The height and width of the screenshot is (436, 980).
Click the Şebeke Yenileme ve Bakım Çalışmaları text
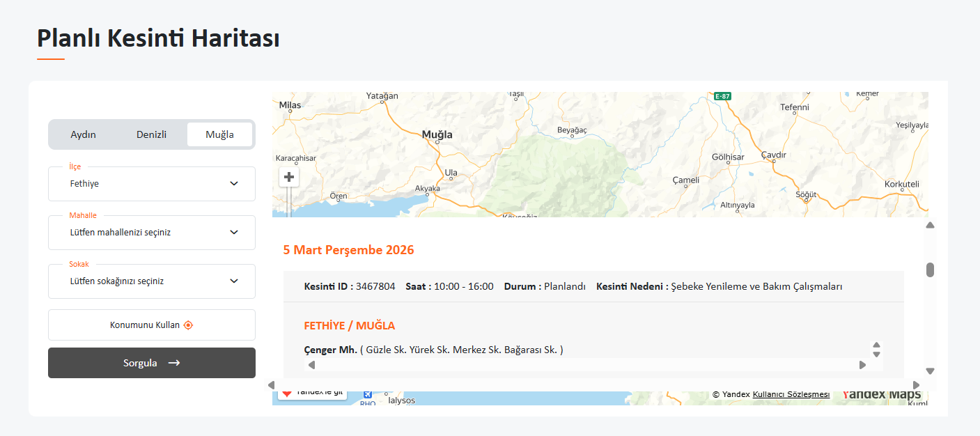point(756,286)
